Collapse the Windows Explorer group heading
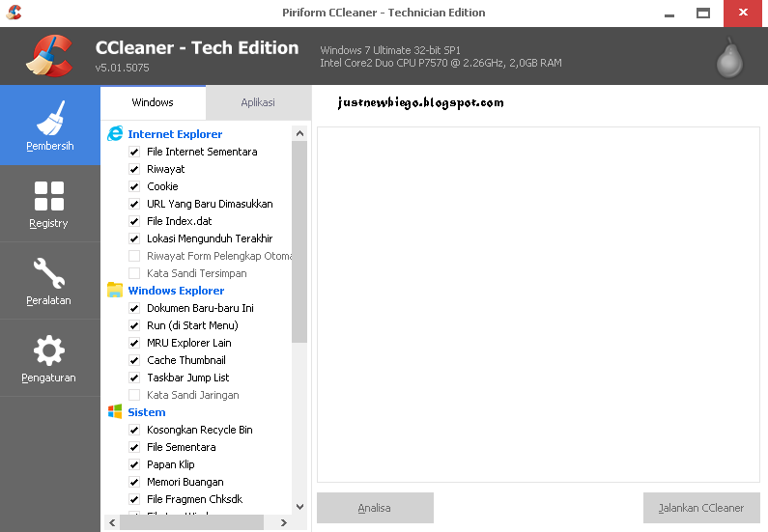The image size is (768, 532). (x=176, y=291)
